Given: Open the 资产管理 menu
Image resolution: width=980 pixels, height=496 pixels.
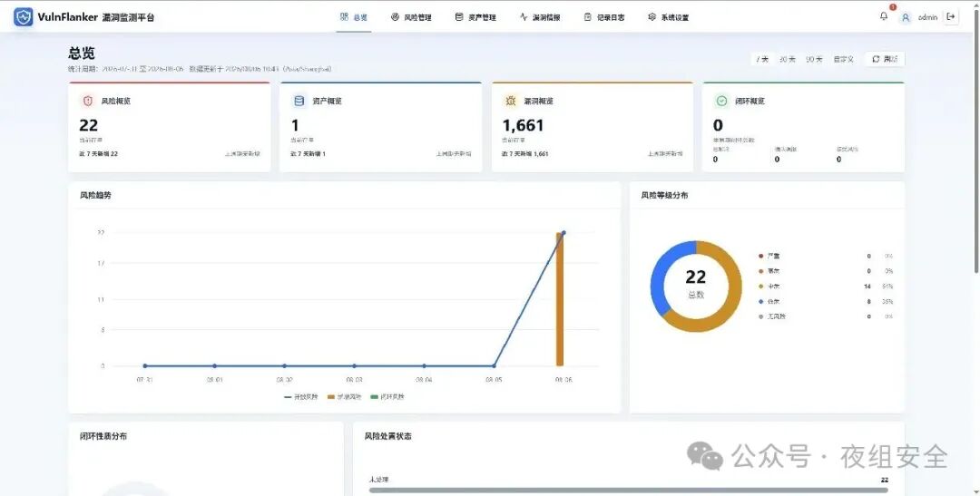Looking at the screenshot, I should click(x=475, y=17).
